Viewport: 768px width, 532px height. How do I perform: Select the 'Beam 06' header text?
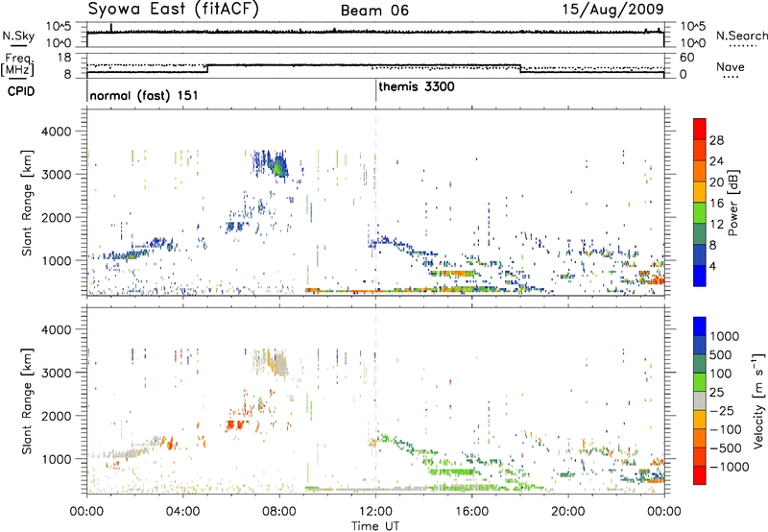point(374,11)
